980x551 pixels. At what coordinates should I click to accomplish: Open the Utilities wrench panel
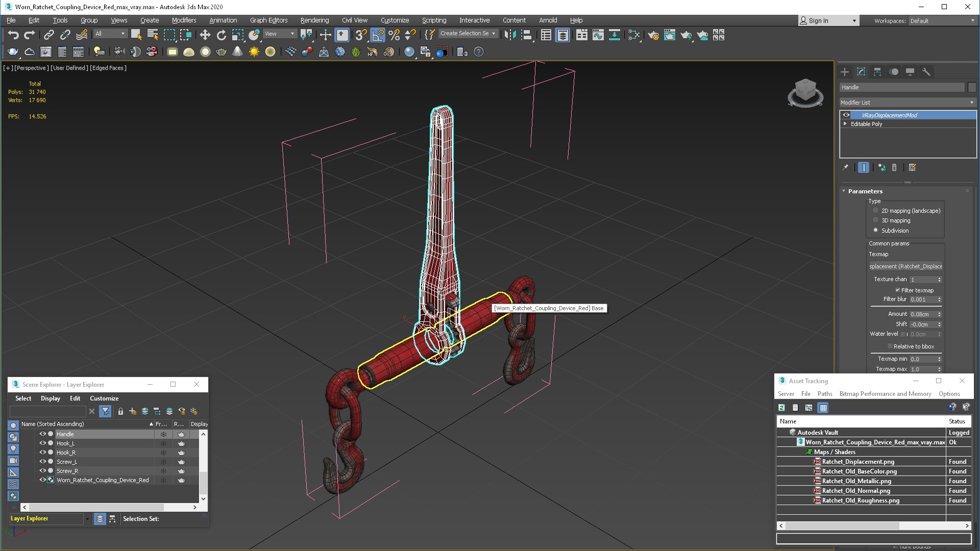click(x=926, y=72)
